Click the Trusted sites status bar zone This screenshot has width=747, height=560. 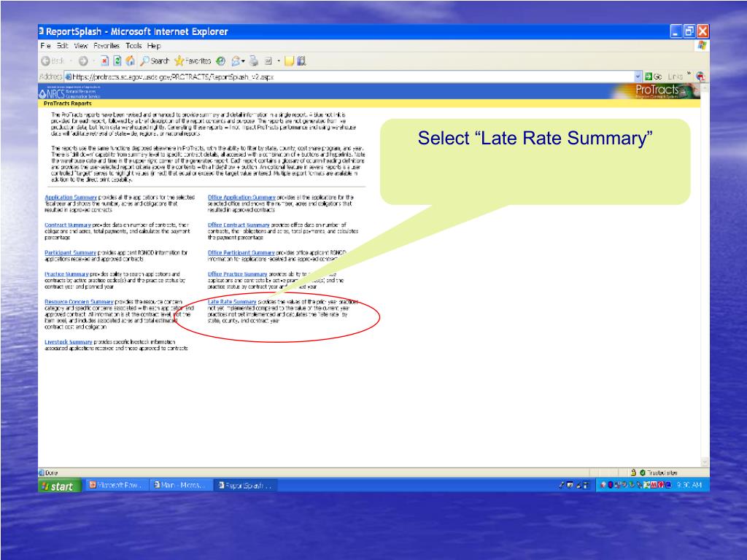pyautogui.click(x=659, y=472)
